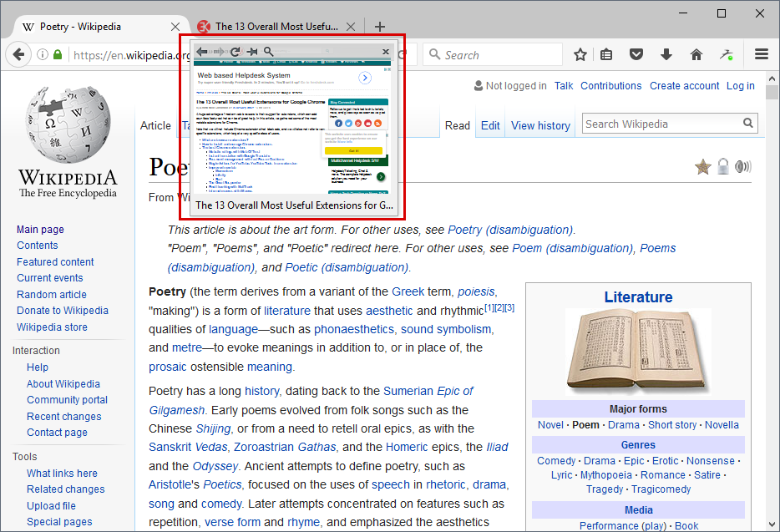Reload tab from preview popup toolbar
Screen dimensions: 780x532
click(x=236, y=51)
